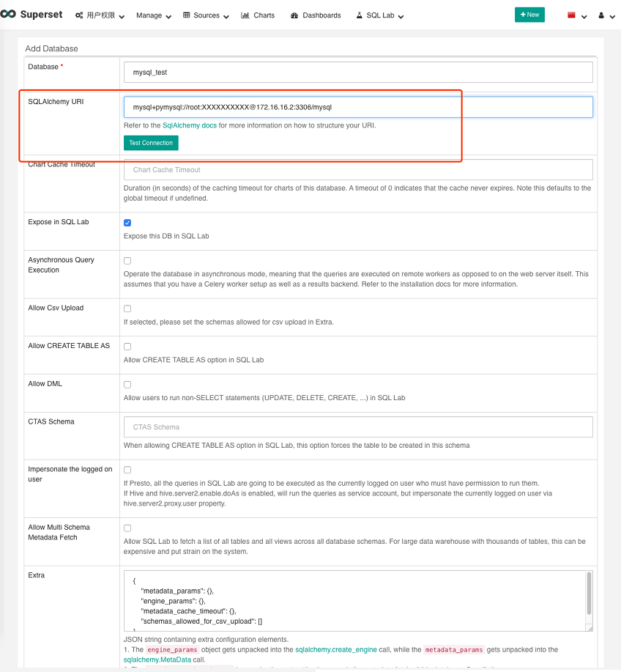621x672 pixels.
Task: Open the sqlalchemy.MetaData link
Action: pos(157,660)
